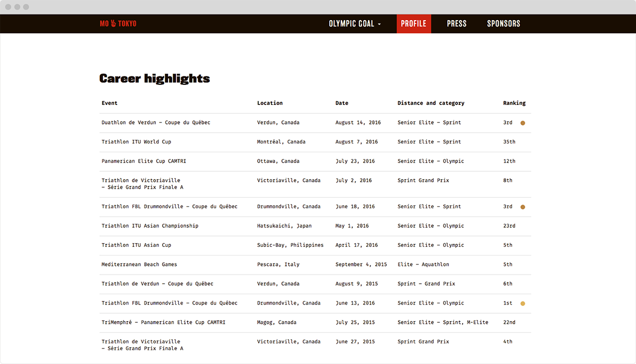Viewport: 636px width, 364px height.
Task: Click Sprint – Grand Prix category cell
Action: tap(426, 284)
